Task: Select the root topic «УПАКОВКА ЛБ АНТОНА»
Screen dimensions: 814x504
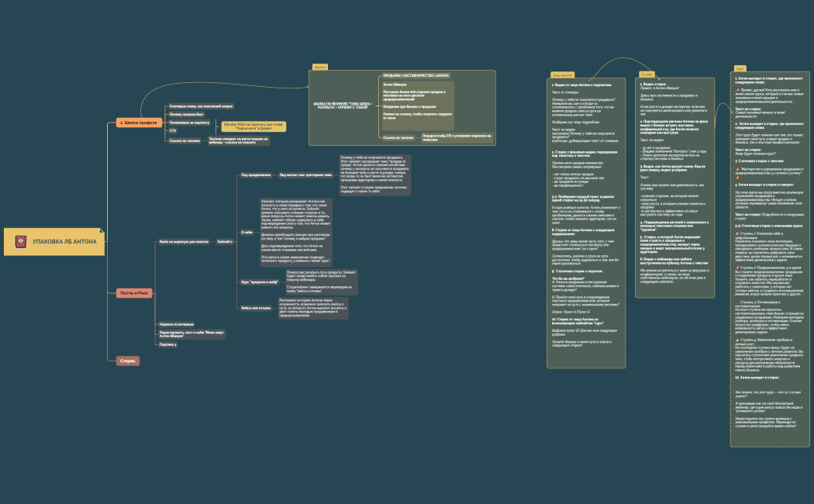Action: (64, 243)
